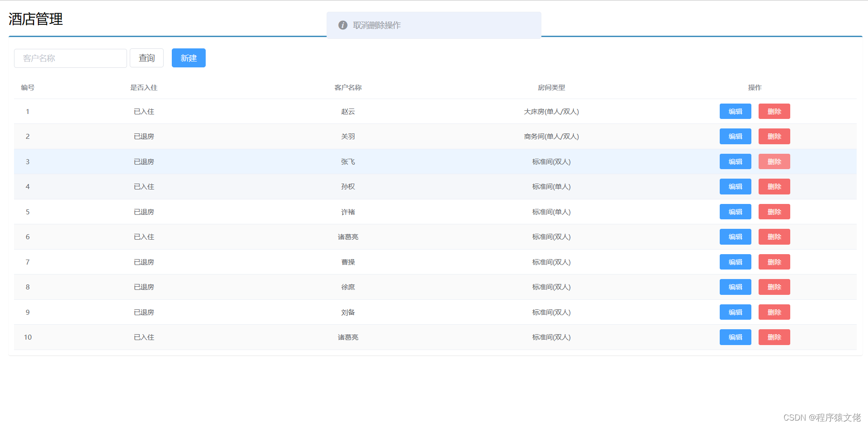Delete row 1 for 赵云
Viewport: 868px width, 426px height.
point(774,111)
